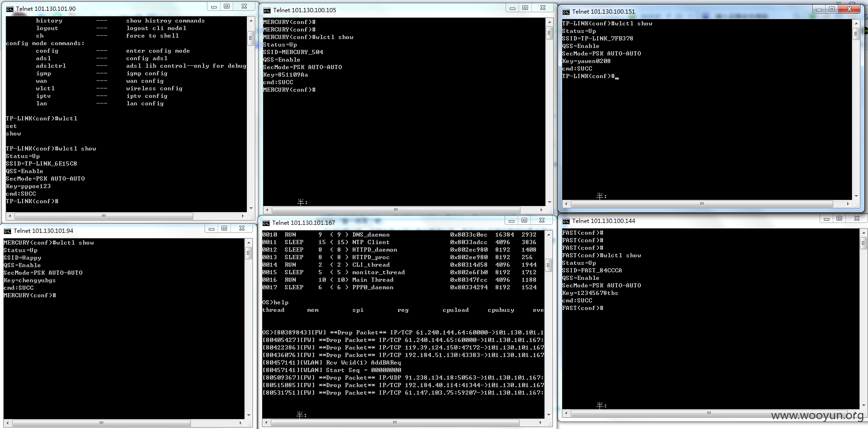Viewport: 868px width, 429px height.
Task: Click horizontal scroll thumb in Telnet 101.130.101.90
Action: (103, 216)
